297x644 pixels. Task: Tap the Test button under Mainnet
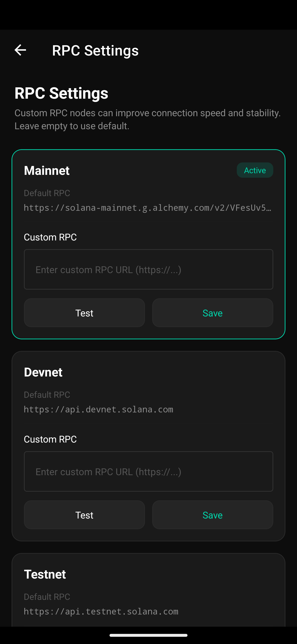tap(84, 313)
